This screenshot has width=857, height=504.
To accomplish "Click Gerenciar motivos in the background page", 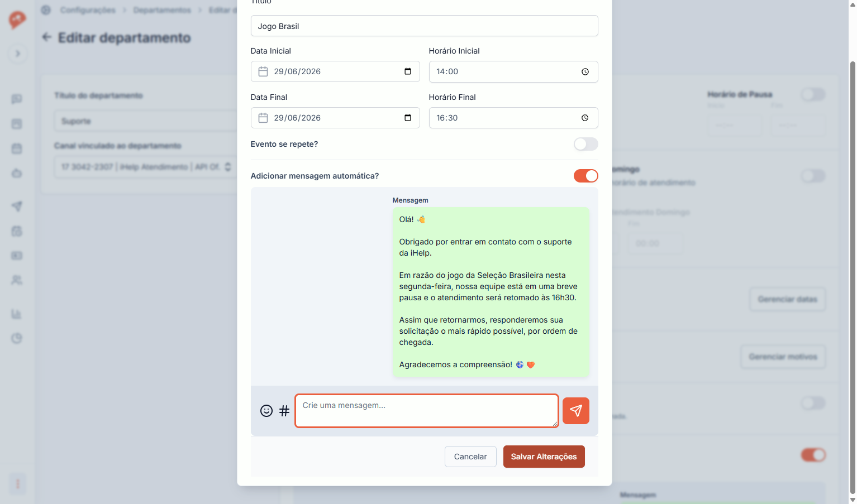I will [x=783, y=357].
